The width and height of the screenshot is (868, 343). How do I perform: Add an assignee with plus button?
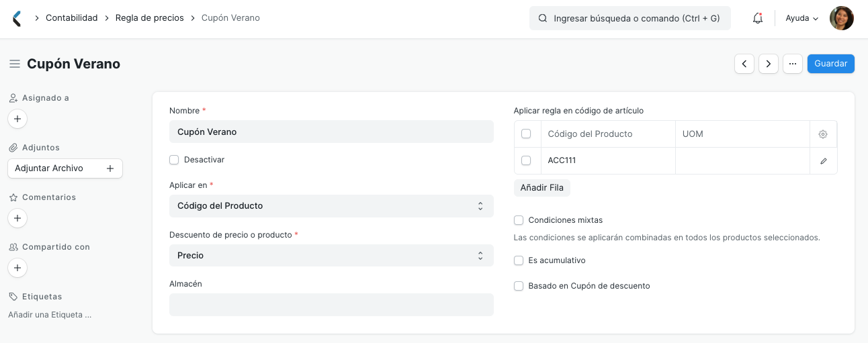point(17,119)
